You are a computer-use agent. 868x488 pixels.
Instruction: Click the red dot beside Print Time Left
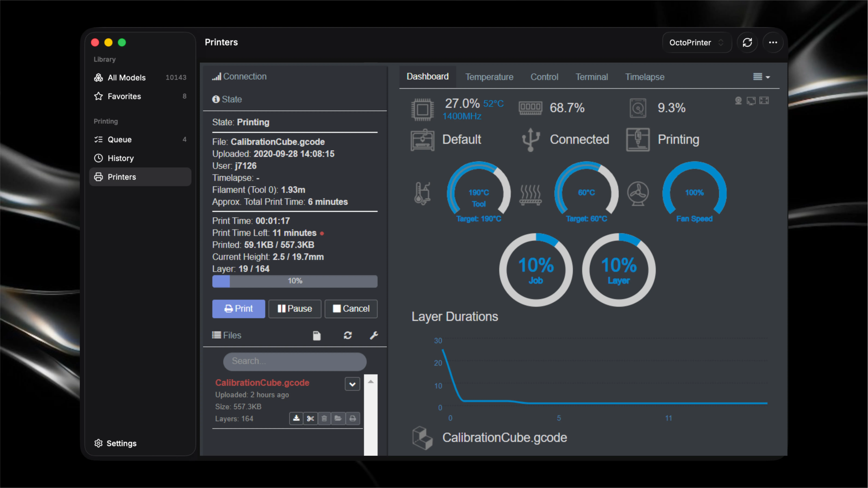322,233
